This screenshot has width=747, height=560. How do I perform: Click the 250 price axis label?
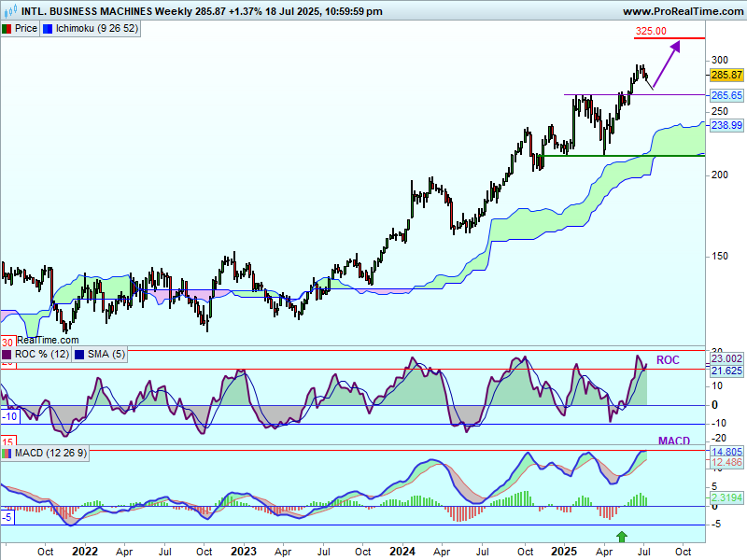719,111
